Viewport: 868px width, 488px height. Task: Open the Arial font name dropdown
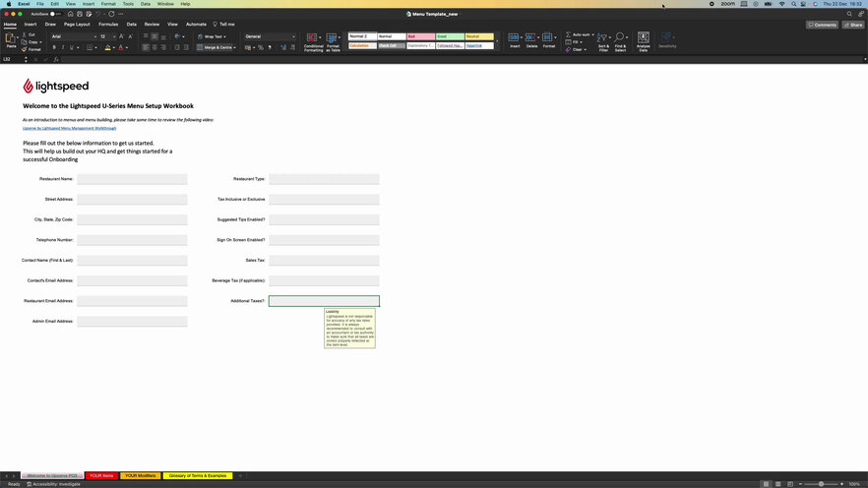(x=73, y=36)
